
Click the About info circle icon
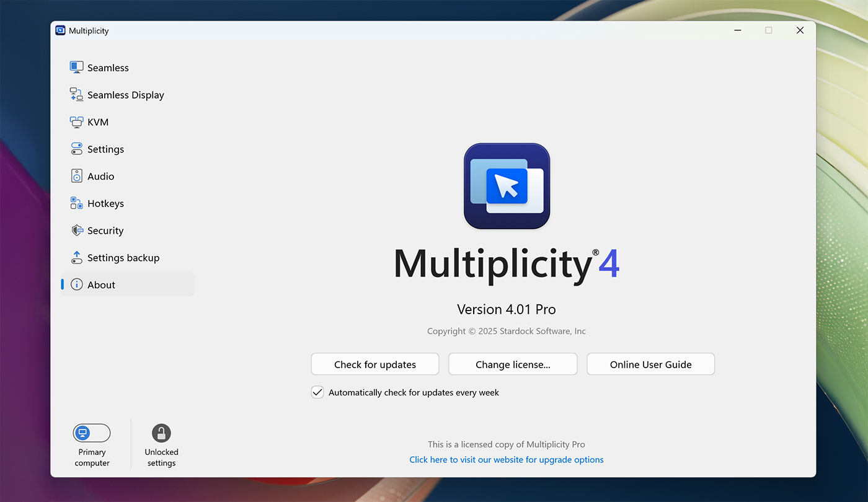click(x=77, y=284)
